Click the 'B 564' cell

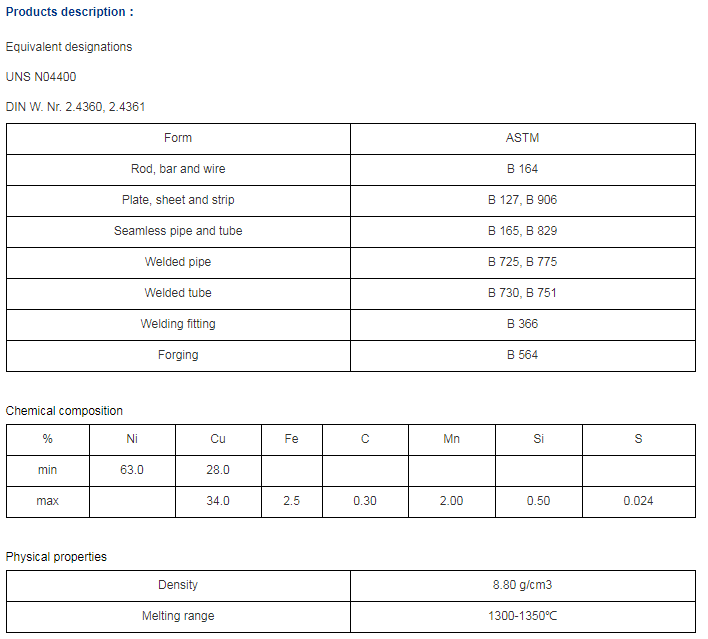[522, 355]
